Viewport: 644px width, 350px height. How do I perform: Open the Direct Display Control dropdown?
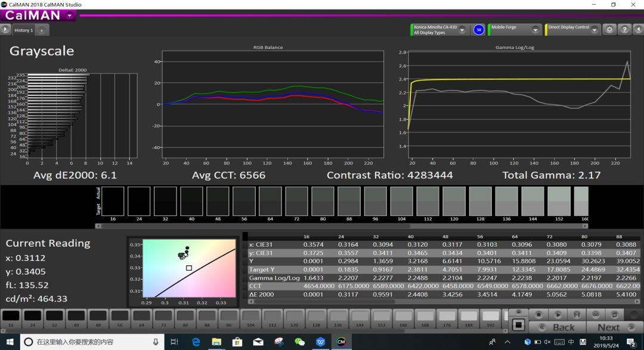[594, 30]
